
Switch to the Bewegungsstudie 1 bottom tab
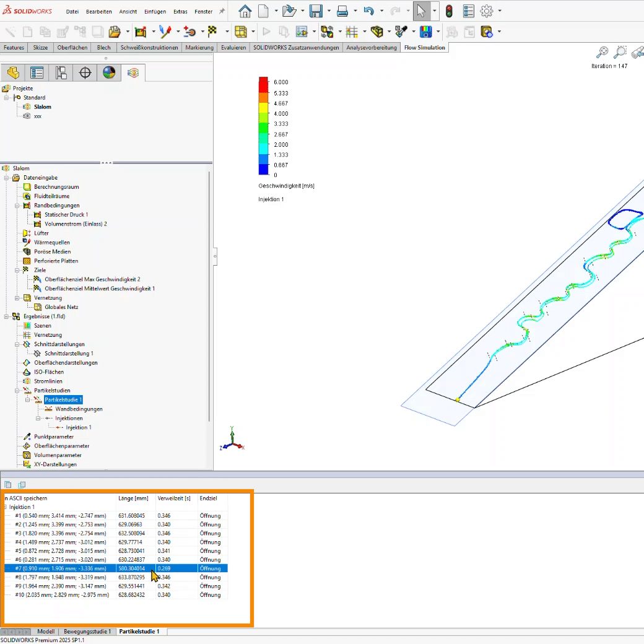pyautogui.click(x=87, y=632)
